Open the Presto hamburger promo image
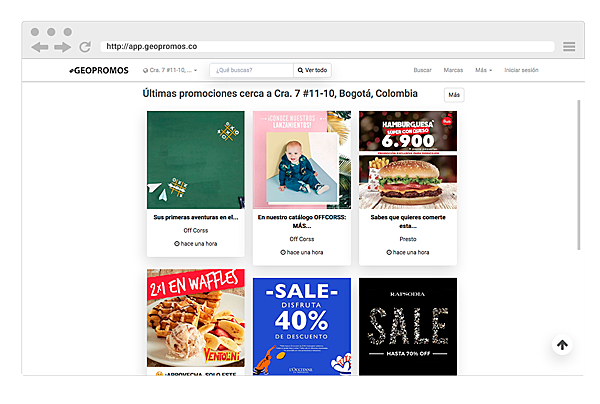Screen dimensions: 600x404 pyautogui.click(x=408, y=160)
